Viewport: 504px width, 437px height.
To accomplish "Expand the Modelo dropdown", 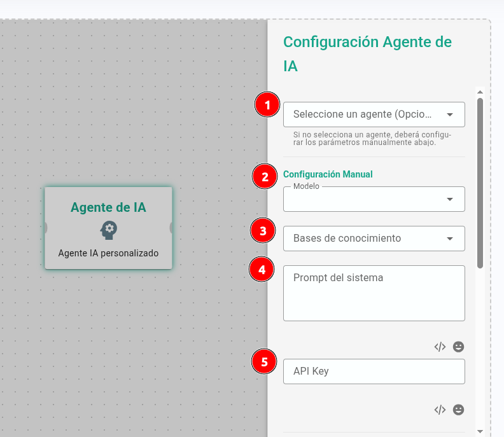I will (374, 199).
